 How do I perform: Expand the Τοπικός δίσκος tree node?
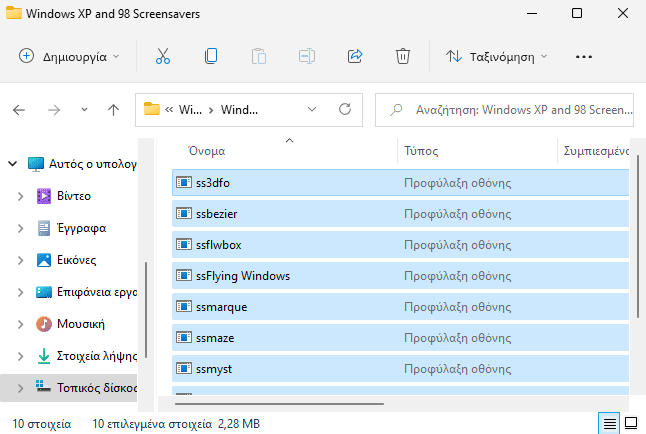(x=20, y=388)
